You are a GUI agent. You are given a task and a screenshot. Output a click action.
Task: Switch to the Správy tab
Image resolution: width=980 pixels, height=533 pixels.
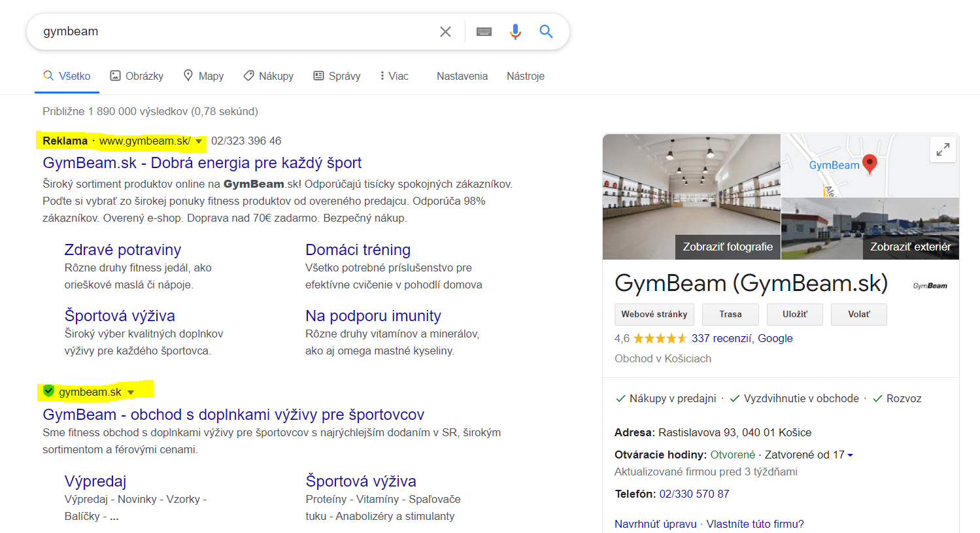(x=337, y=76)
